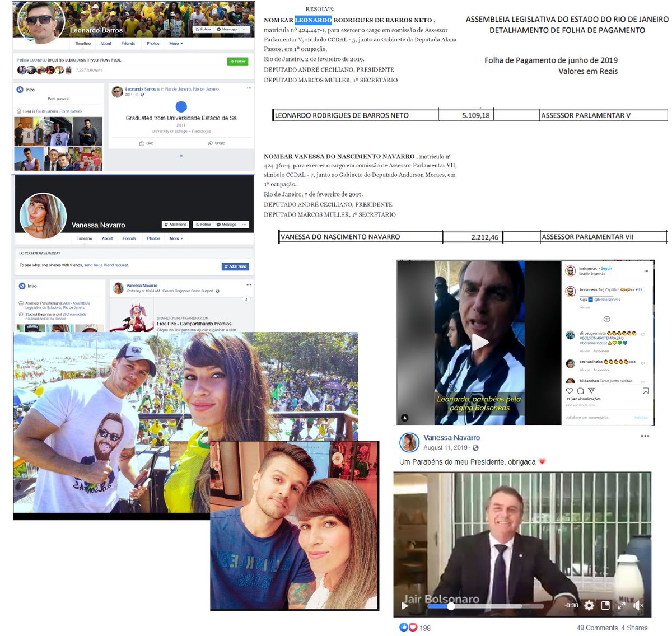672x636 pixels.
Task: Click the video pop-out picture-in-picture icon
Action: (605, 605)
